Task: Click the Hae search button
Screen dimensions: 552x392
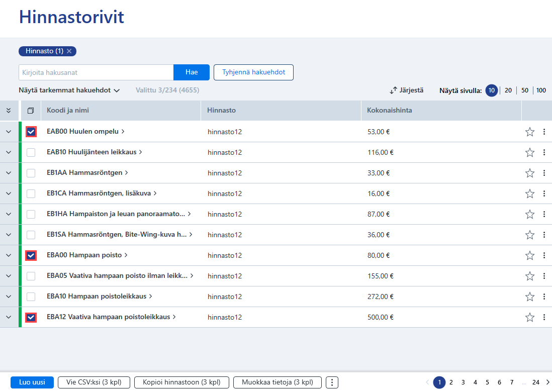Action: (192, 72)
